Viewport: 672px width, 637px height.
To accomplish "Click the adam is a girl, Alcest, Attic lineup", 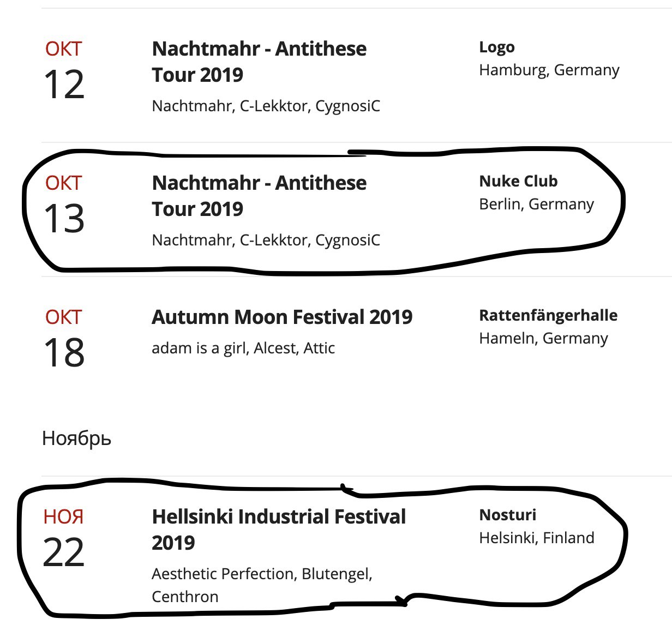I will (243, 348).
